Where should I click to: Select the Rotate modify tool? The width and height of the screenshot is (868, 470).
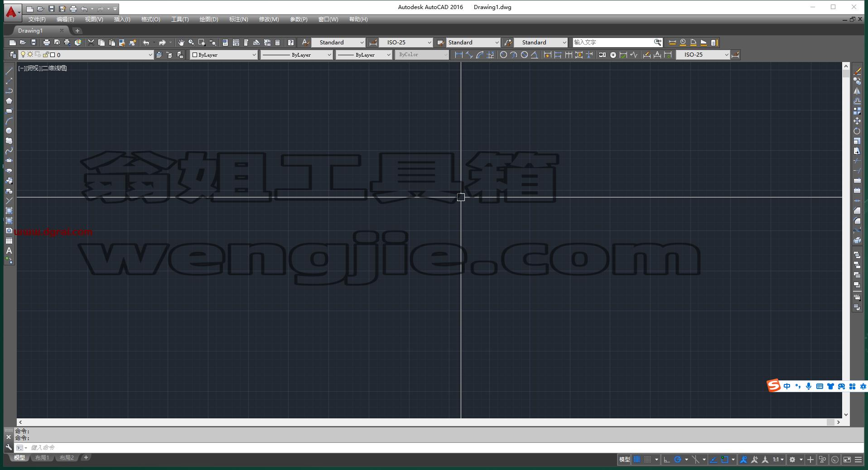857,131
